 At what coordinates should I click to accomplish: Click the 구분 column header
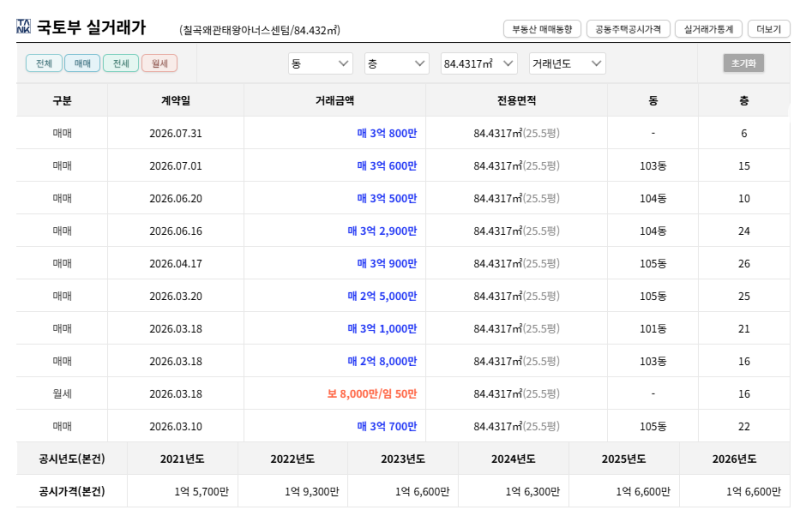pyautogui.click(x=62, y=101)
